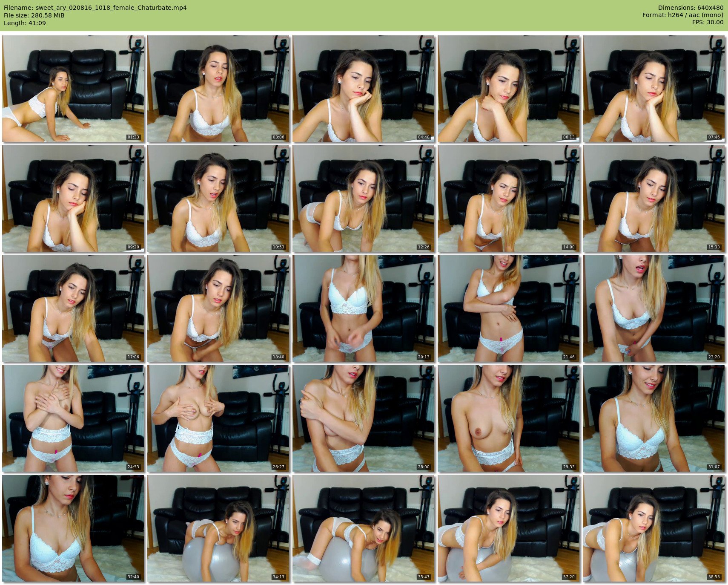Select the frame labeled 37:20
The image size is (728, 585).
[509, 528]
